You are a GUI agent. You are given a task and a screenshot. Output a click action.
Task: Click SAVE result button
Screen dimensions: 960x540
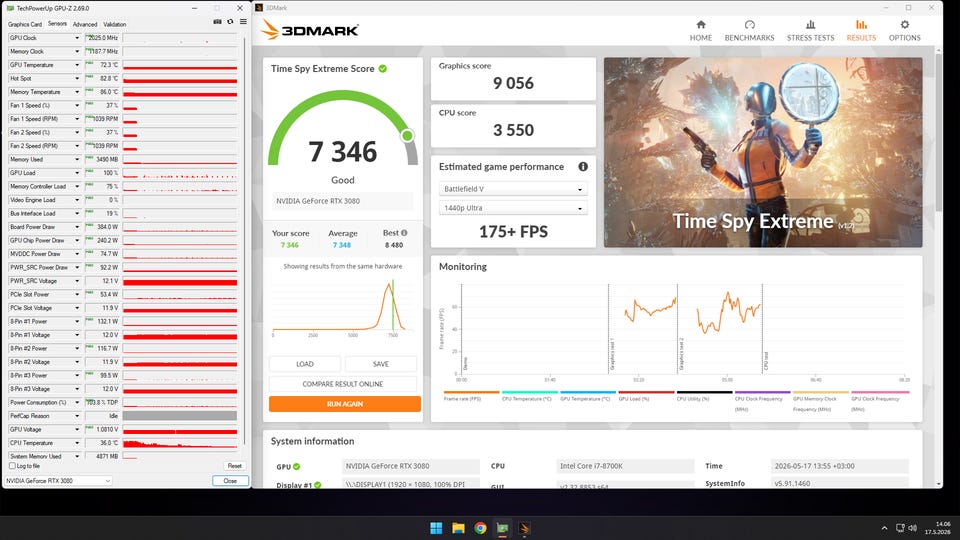point(381,364)
